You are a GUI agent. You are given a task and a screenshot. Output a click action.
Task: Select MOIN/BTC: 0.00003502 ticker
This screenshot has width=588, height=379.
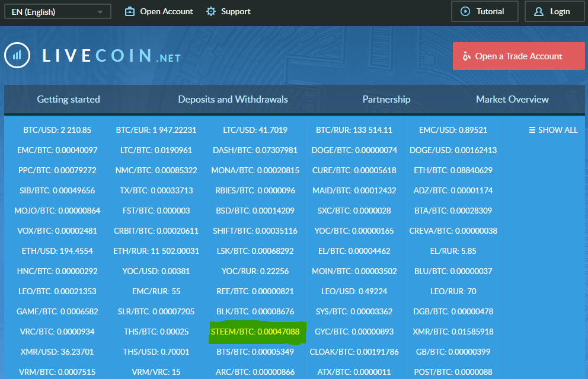[x=354, y=271]
